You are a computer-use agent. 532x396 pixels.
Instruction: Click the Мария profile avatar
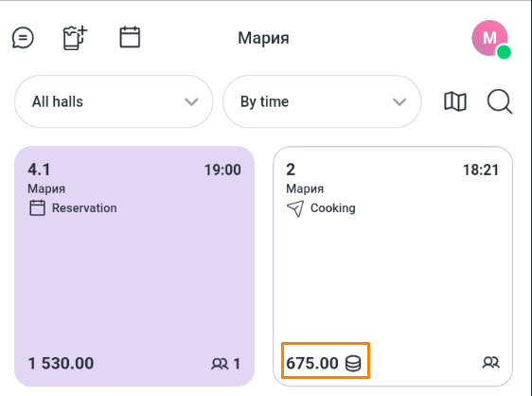click(x=490, y=39)
